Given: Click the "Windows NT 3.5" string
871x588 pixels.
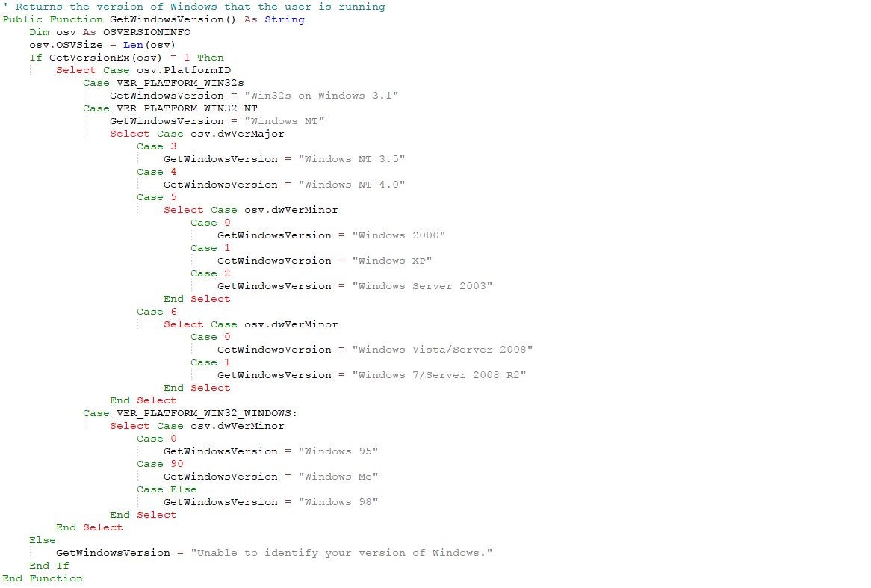Looking at the screenshot, I should point(352,159).
